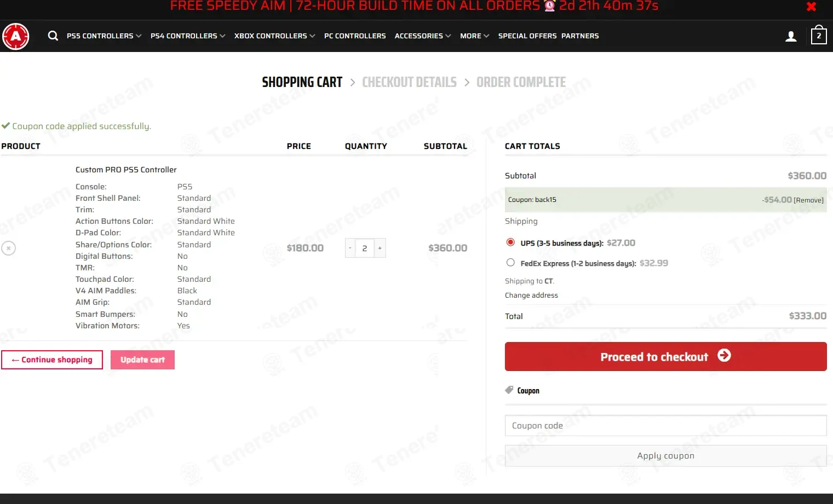Click the 'Coupon: back15' label

pyautogui.click(x=532, y=200)
